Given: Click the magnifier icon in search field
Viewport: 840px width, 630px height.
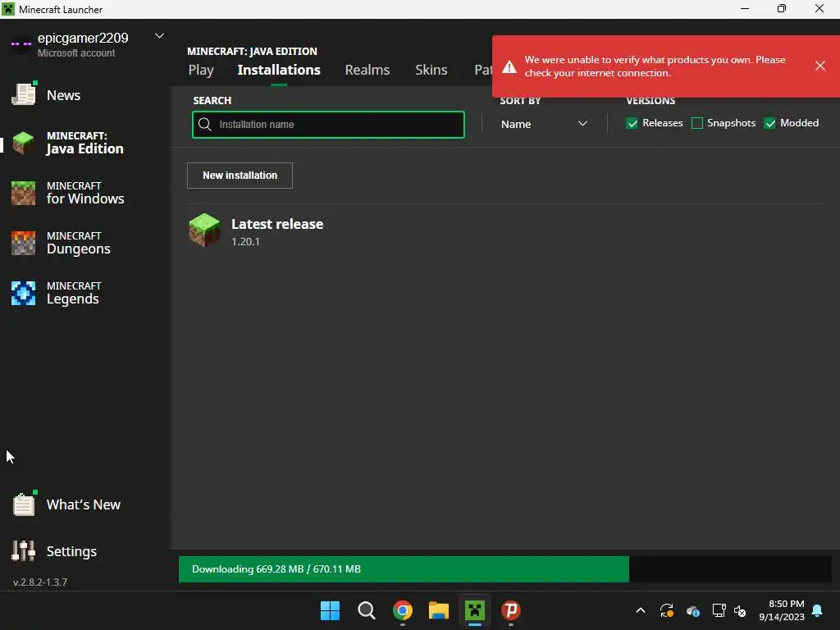Looking at the screenshot, I should tap(204, 125).
